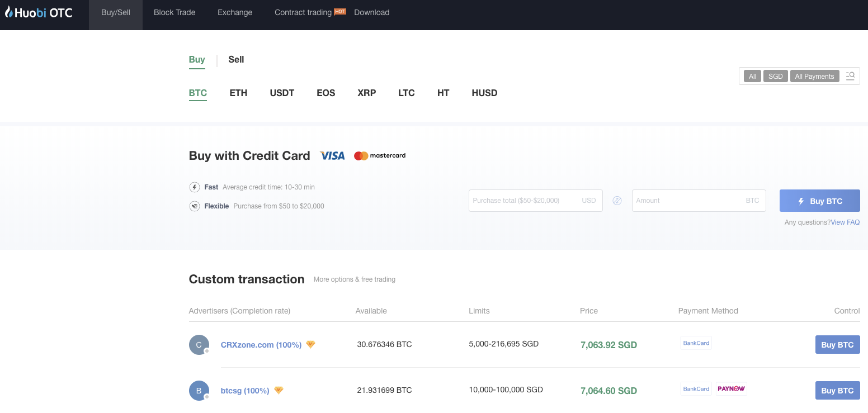Focus the Purchase total USD input field
Image resolution: width=868 pixels, height=413 pixels.
[536, 201]
